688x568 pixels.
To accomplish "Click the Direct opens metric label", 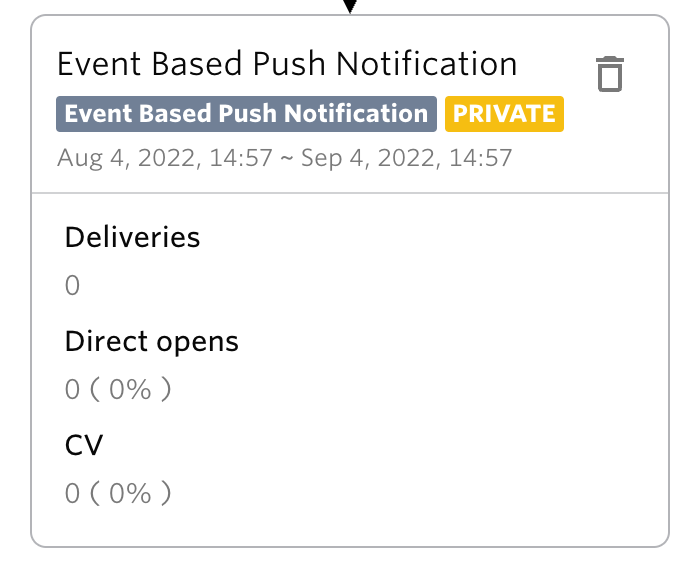I will (152, 341).
